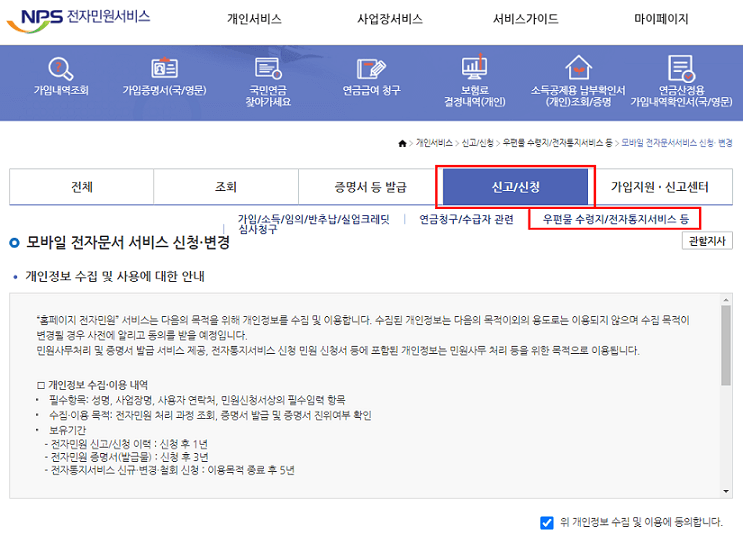Switch to the 가입지원·신고센터 tab

click(660, 187)
